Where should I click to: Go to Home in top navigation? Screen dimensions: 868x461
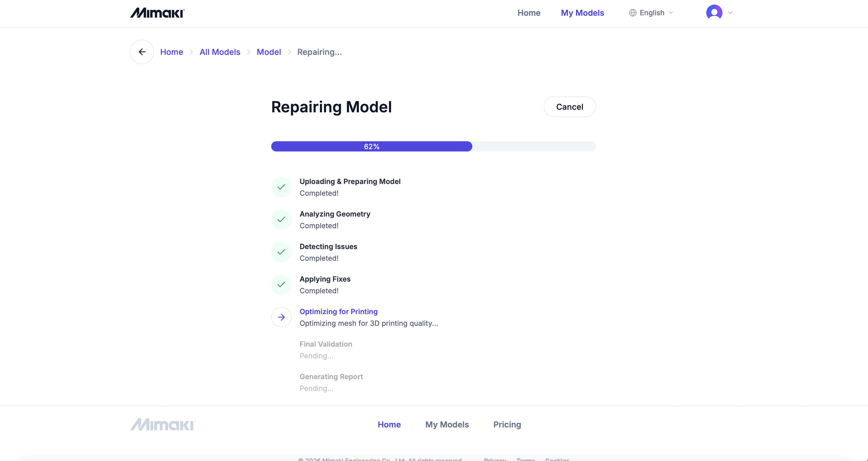coord(529,13)
